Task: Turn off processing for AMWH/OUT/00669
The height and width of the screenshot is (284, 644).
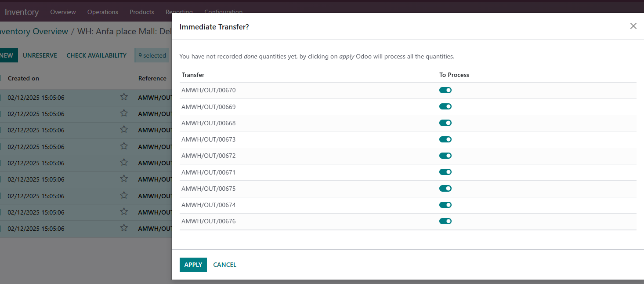Action: click(x=445, y=106)
